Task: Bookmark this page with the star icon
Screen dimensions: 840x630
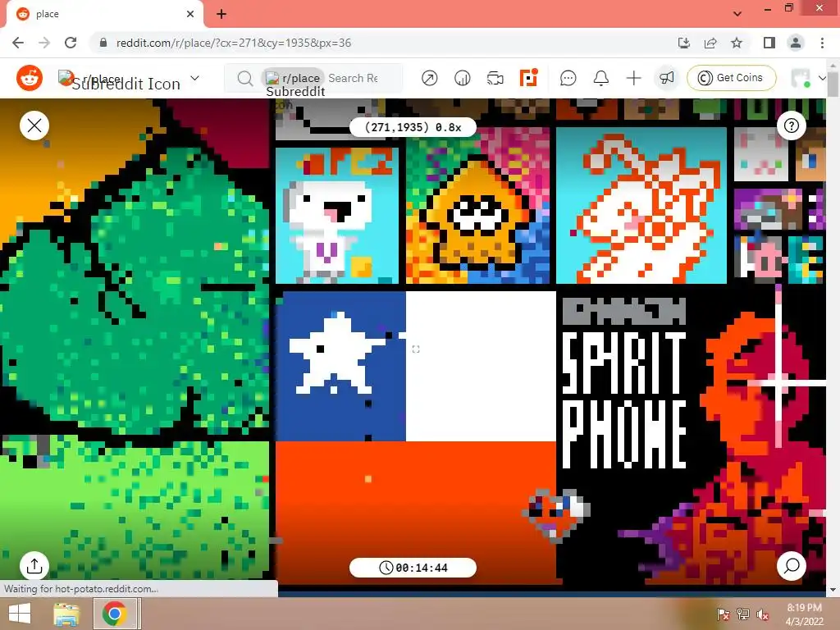Action: click(x=737, y=43)
